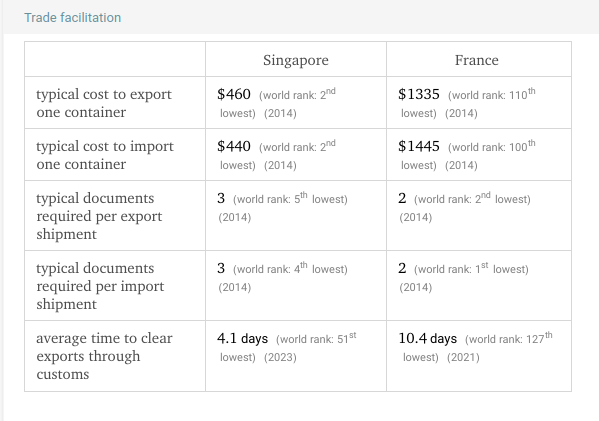Click France's 'world rank: 2nd lowest' documents text
599x421 pixels.
(473, 199)
